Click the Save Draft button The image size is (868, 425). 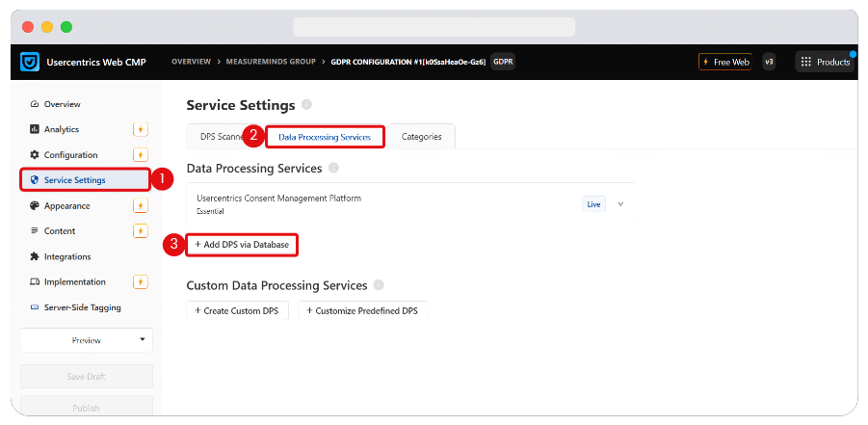(87, 376)
